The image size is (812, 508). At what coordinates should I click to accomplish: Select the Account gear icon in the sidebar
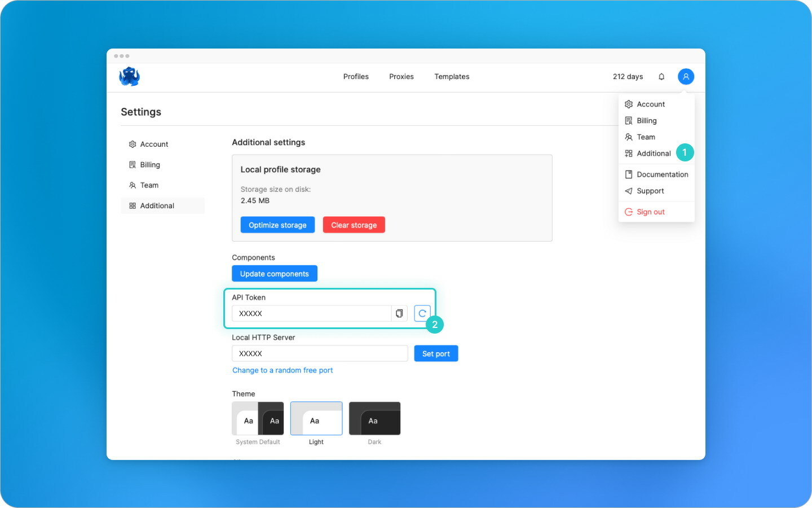pyautogui.click(x=133, y=144)
